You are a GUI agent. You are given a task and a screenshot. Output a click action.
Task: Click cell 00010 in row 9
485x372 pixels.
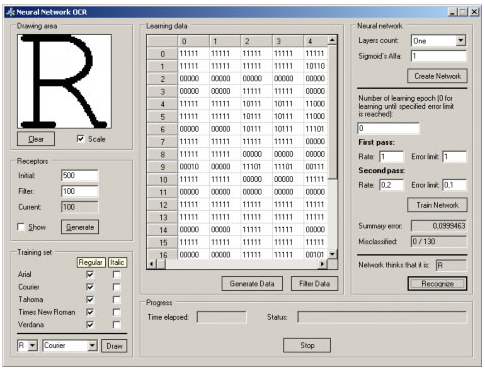tap(194, 167)
